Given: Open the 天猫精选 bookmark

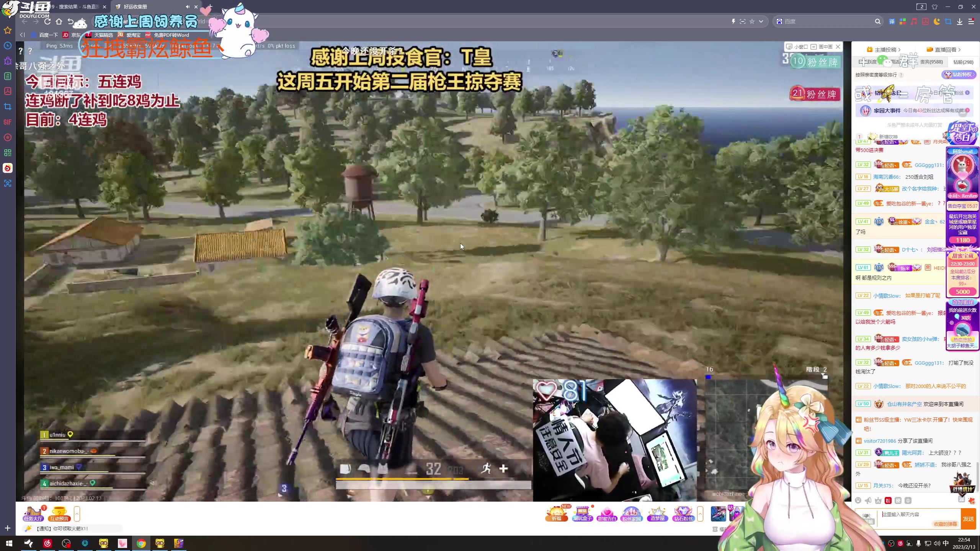Looking at the screenshot, I should point(100,35).
